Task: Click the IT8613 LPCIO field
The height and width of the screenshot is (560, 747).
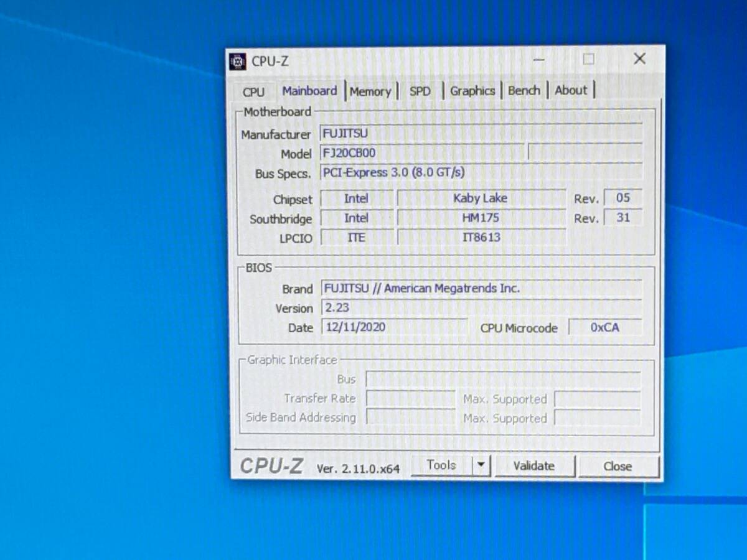Action: [x=481, y=237]
